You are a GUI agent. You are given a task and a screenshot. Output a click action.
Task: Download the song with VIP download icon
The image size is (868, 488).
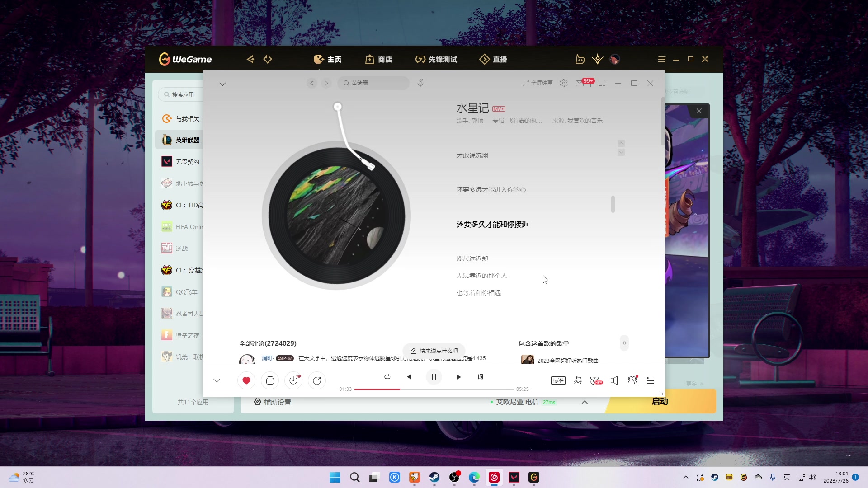pyautogui.click(x=293, y=380)
